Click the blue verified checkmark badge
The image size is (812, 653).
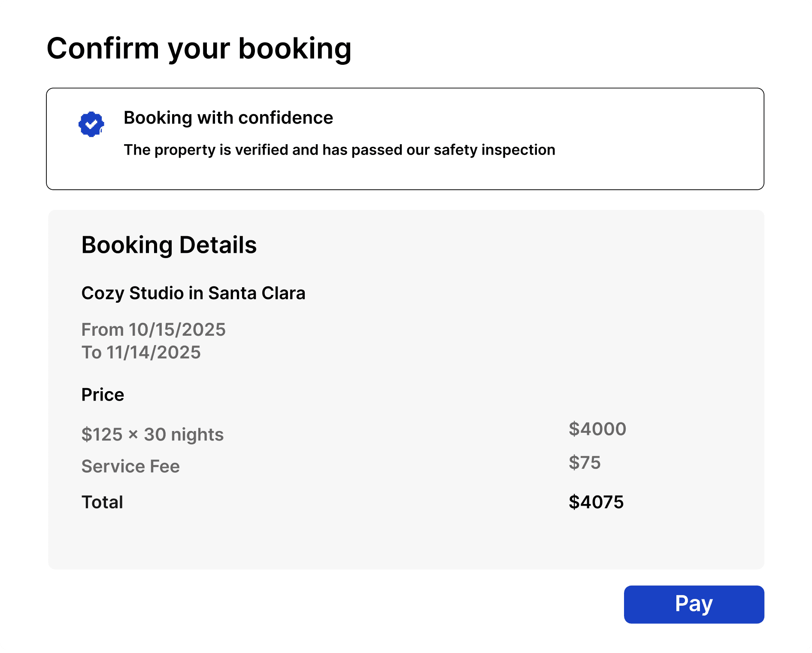click(91, 125)
